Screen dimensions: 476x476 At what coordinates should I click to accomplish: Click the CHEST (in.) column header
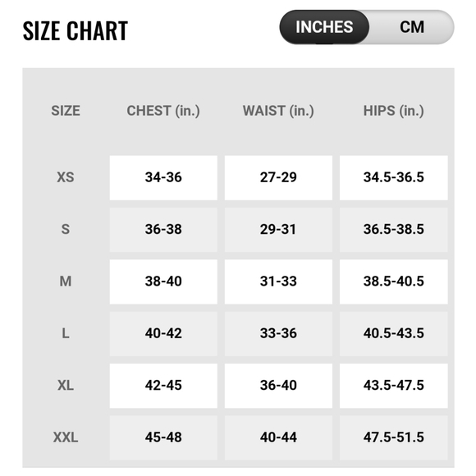(x=163, y=111)
